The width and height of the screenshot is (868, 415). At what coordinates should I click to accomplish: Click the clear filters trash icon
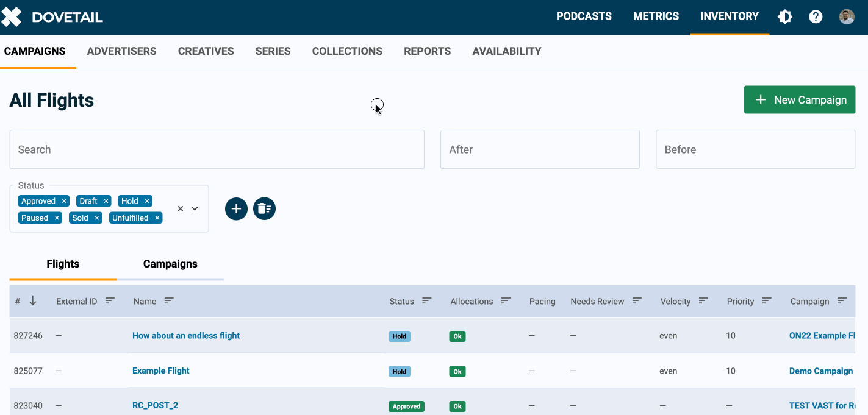click(264, 208)
